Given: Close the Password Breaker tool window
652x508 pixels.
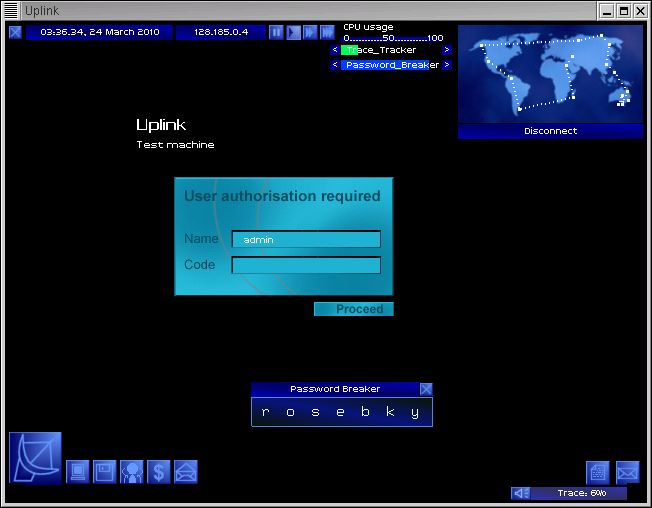Looking at the screenshot, I should (x=426, y=389).
